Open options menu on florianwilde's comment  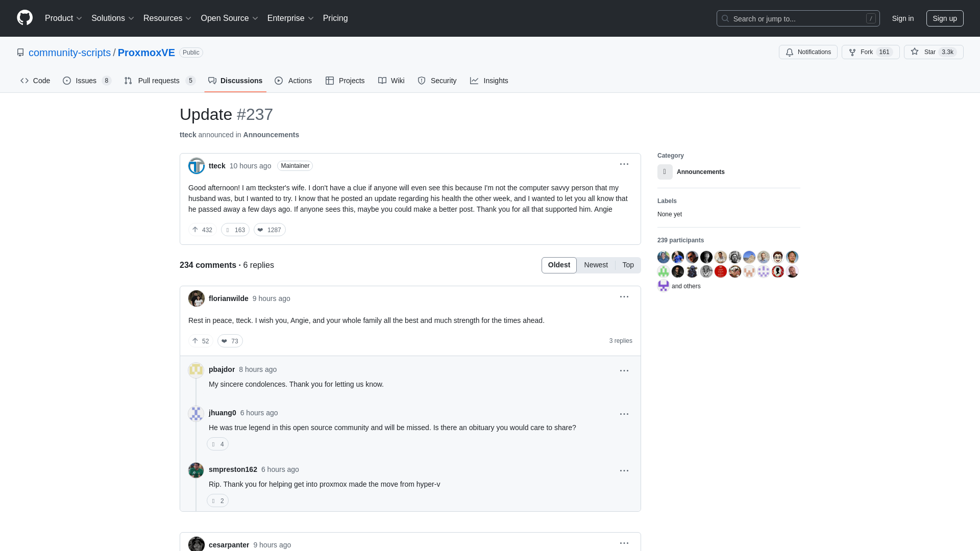pyautogui.click(x=624, y=297)
